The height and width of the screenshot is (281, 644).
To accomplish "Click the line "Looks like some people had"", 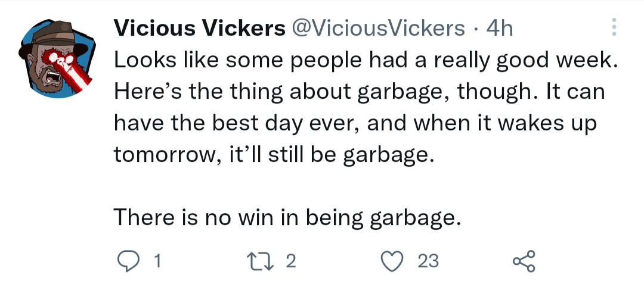I will (365, 60).
